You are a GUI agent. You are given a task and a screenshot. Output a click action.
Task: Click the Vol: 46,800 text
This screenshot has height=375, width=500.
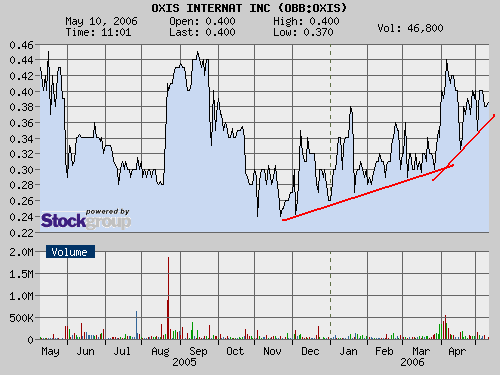(410, 28)
